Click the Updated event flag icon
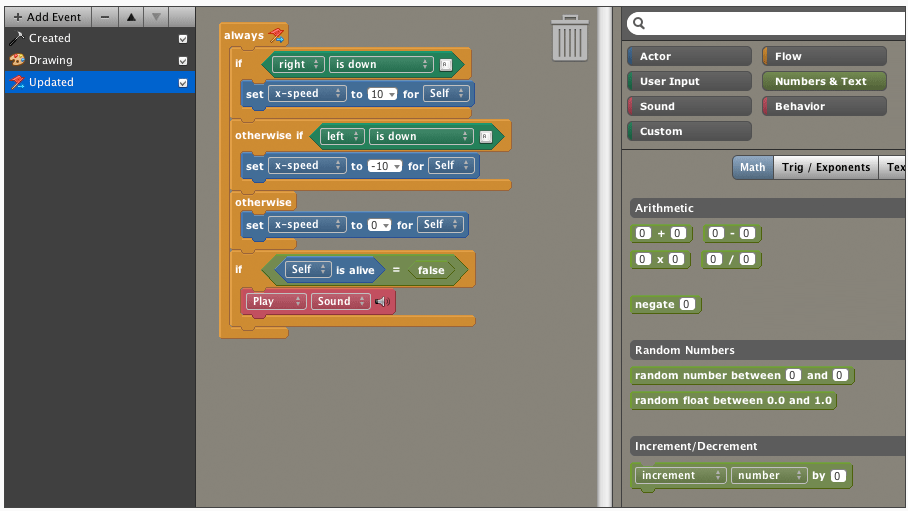 pyautogui.click(x=17, y=82)
